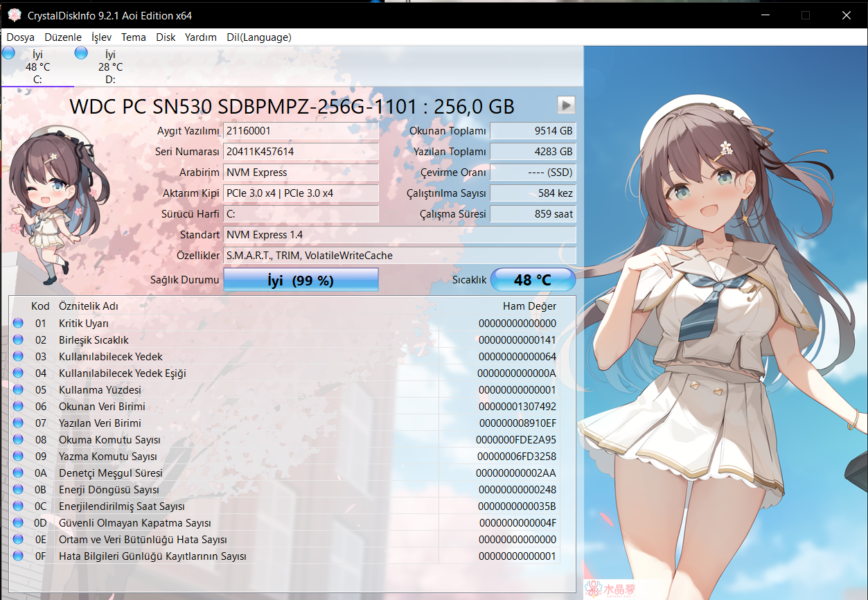Click the Standart field NVM Express 1.4

coord(400,234)
